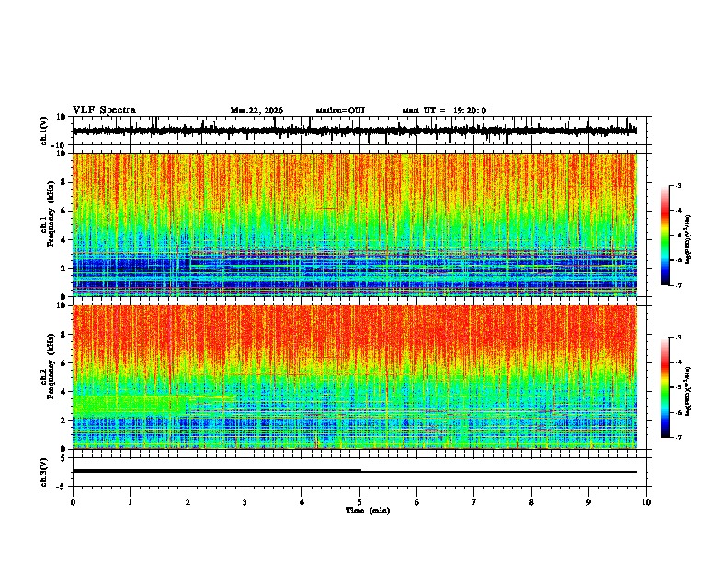Click inside the ch.1 spectrogram panel
Image resolution: width=728 pixels, height=563 pixels.
point(354,224)
